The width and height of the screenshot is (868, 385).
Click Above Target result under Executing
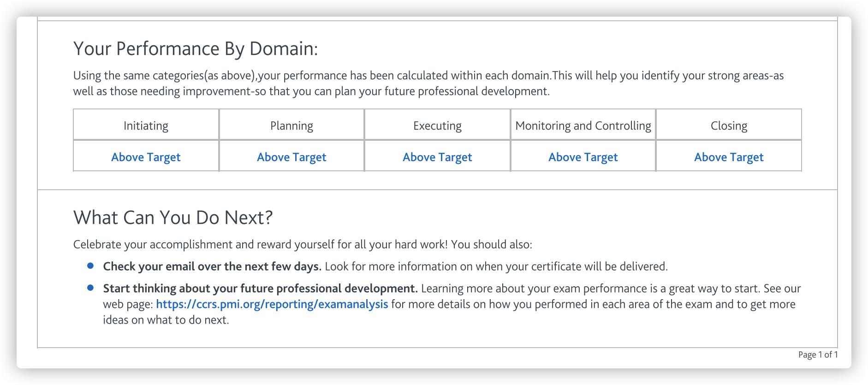[437, 157]
